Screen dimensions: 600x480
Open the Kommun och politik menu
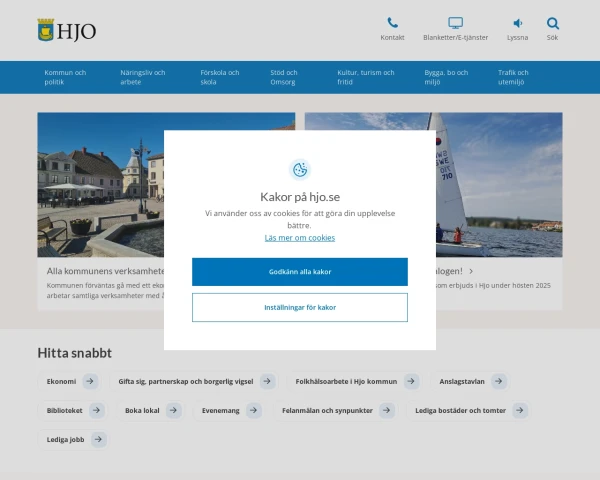[65, 77]
